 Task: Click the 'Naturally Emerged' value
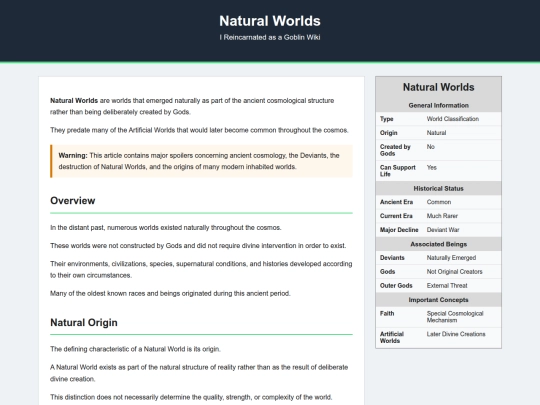pyautogui.click(x=451, y=258)
